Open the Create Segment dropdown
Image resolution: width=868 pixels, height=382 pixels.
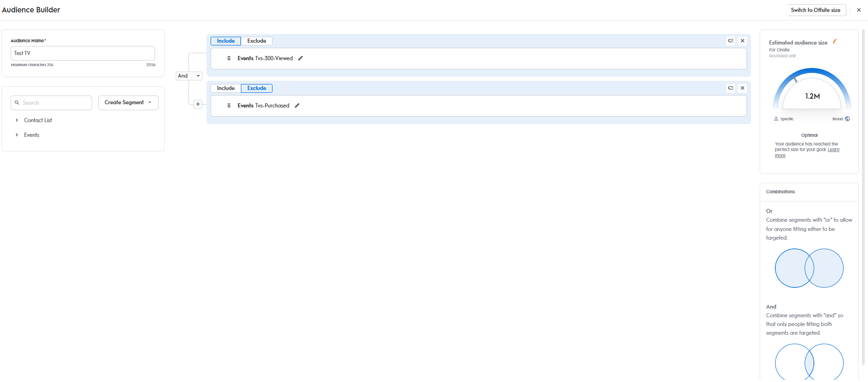coord(128,103)
